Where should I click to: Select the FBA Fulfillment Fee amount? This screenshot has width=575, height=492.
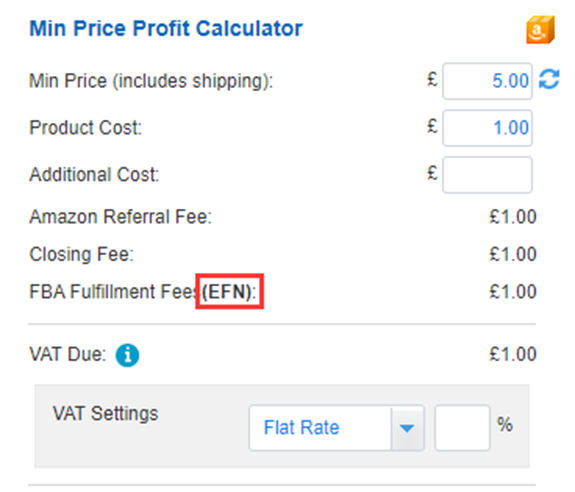(513, 292)
